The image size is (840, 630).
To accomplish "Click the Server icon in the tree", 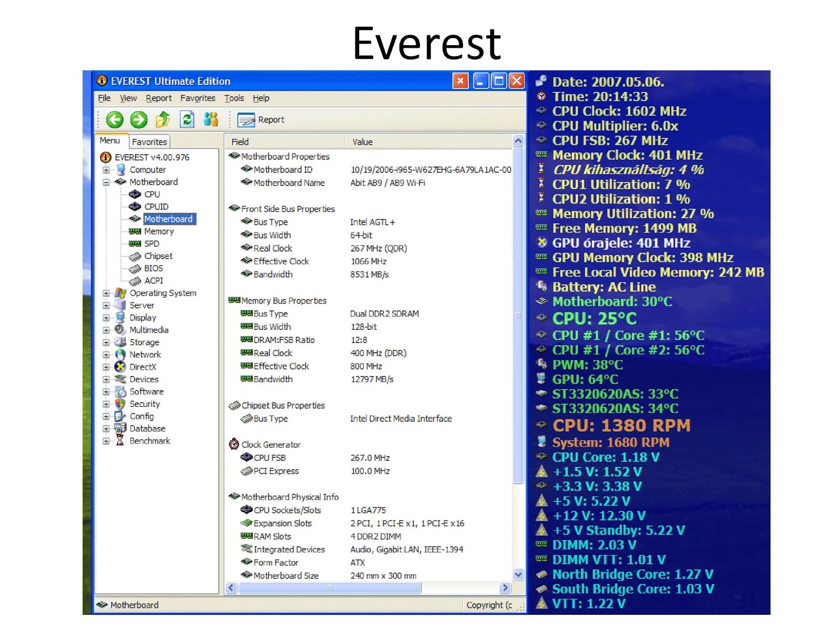I will click(x=121, y=305).
